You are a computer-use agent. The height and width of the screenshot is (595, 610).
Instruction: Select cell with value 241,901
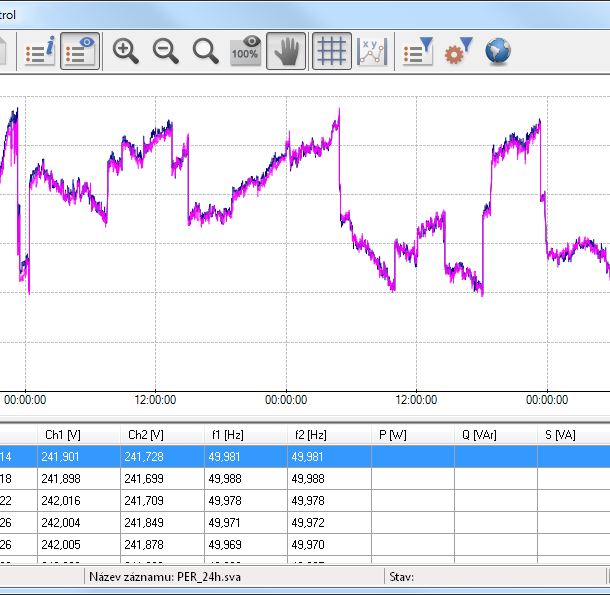click(79, 456)
